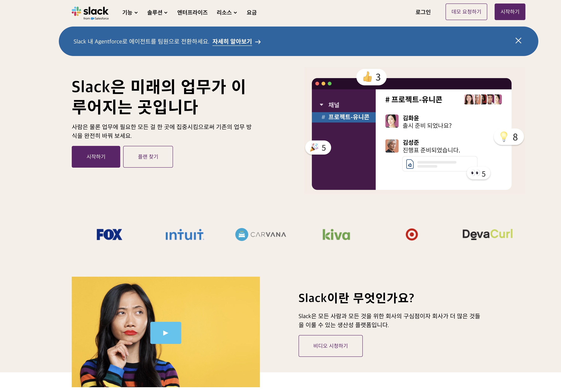Open the 리소스 dropdown menu
The height and width of the screenshot is (392, 561).
pyautogui.click(x=226, y=13)
